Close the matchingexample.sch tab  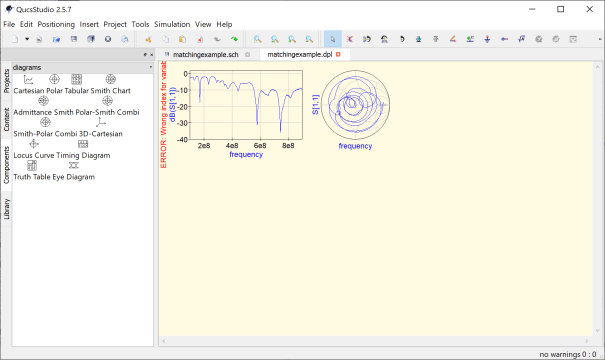(248, 54)
